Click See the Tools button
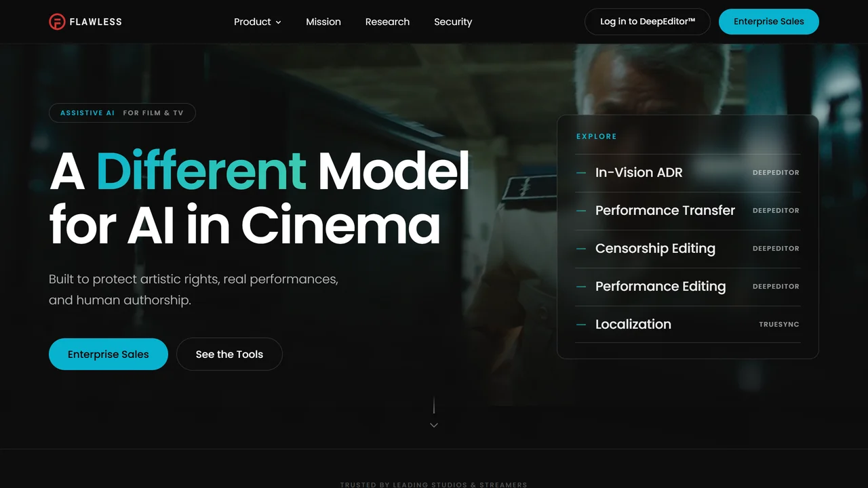 (x=229, y=354)
